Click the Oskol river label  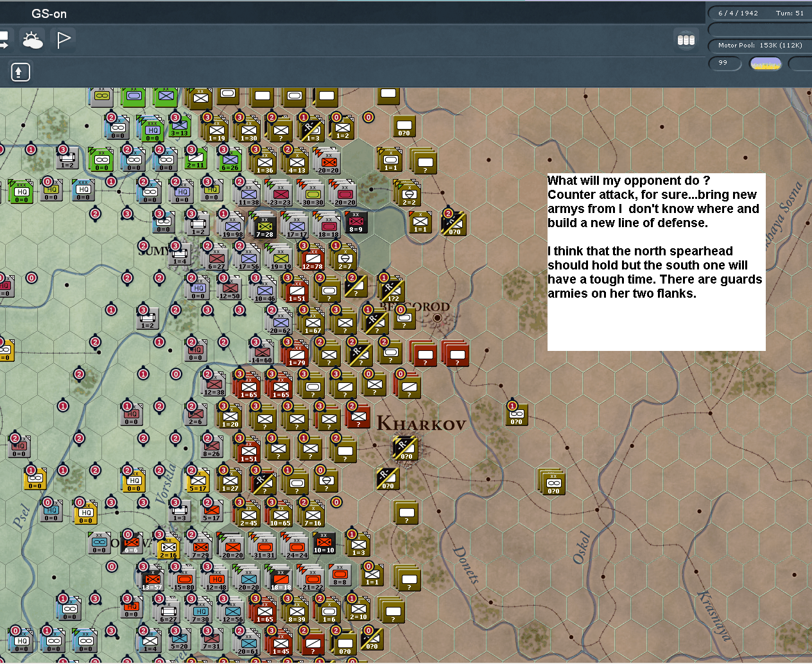click(x=582, y=547)
